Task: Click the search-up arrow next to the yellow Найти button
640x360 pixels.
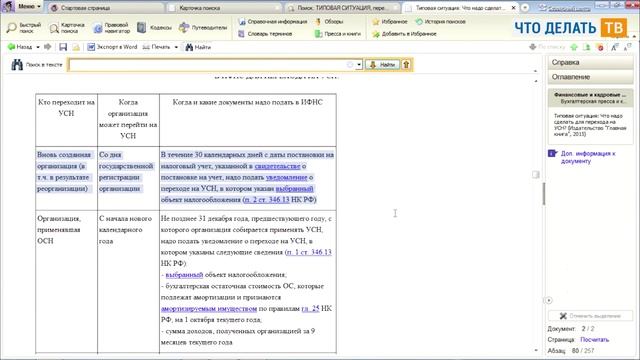Action: (x=406, y=64)
